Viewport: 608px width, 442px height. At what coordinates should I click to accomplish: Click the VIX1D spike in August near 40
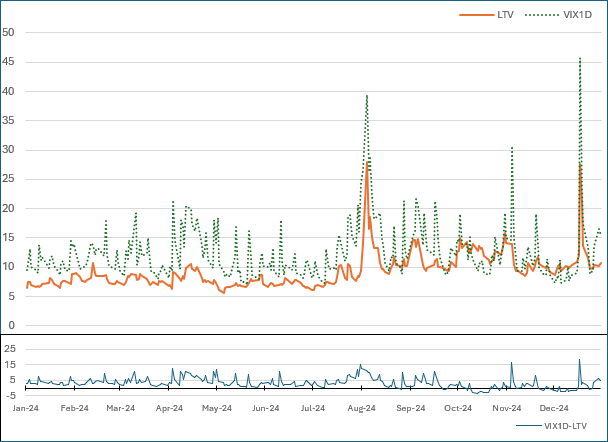pyautogui.click(x=367, y=96)
